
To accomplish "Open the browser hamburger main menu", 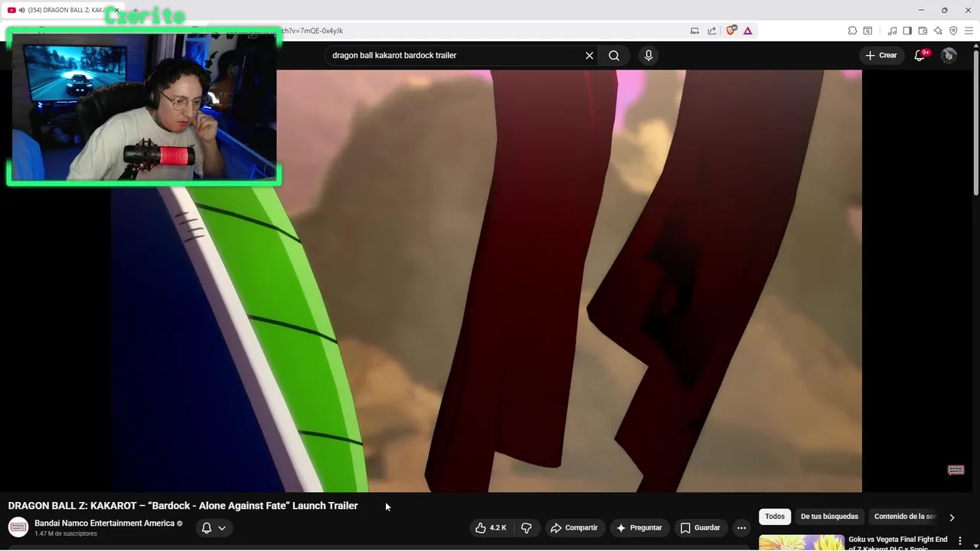I will 969,31.
